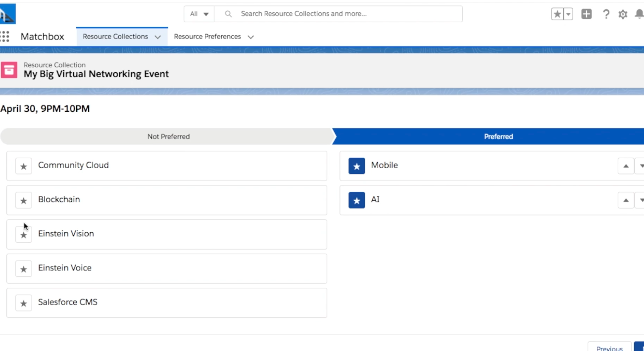The image size is (644, 351).
Task: Click the global actions plus icon
Action: click(587, 14)
